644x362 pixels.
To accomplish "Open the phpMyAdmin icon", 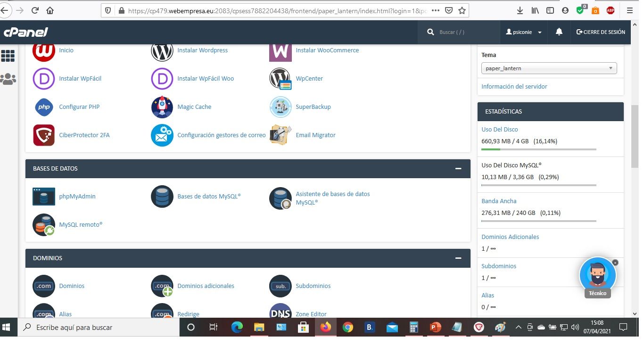I will [44, 197].
